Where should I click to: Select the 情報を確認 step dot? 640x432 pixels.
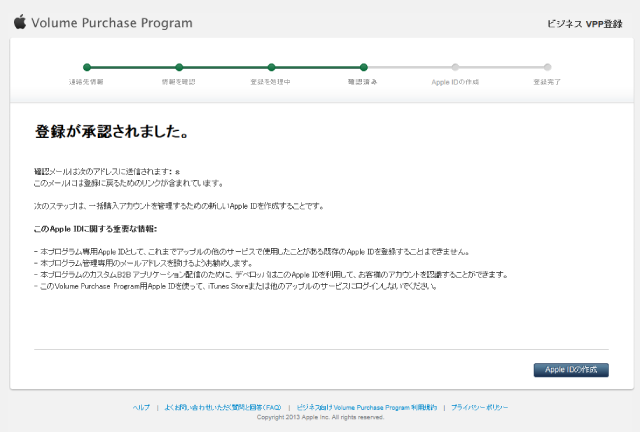click(x=179, y=67)
